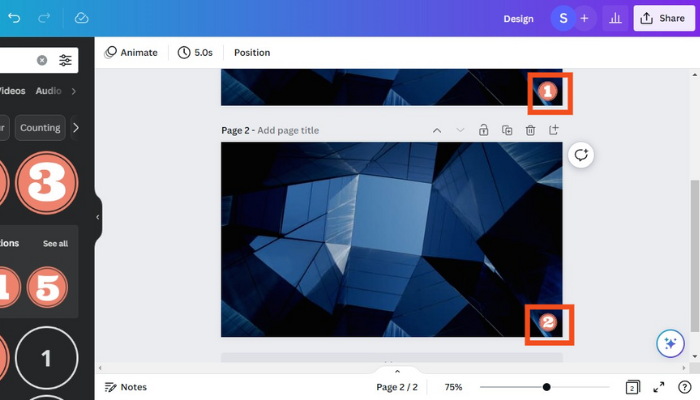The height and width of the screenshot is (400, 700).
Task: Open the Canva Assistant sparkle button
Action: pos(670,343)
